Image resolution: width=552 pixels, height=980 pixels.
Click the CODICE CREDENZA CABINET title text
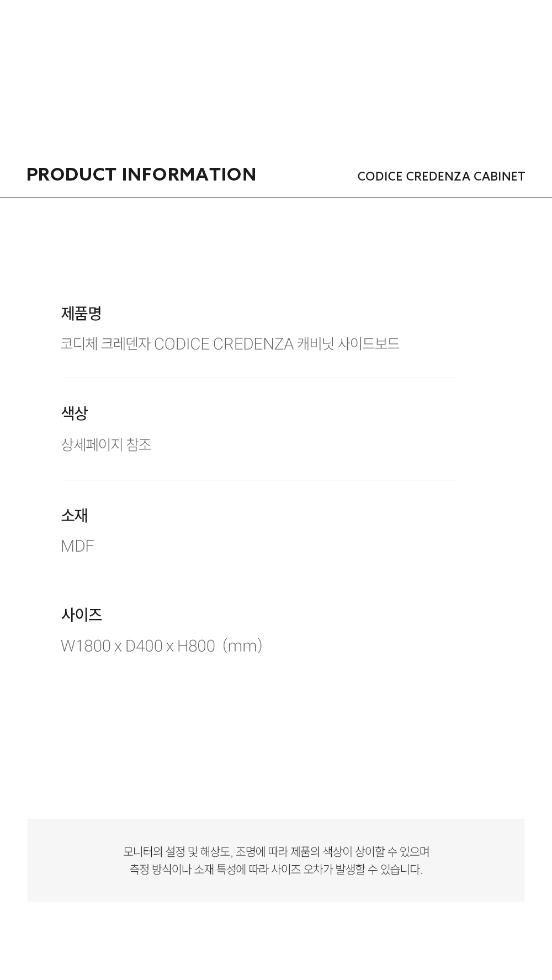[441, 176]
